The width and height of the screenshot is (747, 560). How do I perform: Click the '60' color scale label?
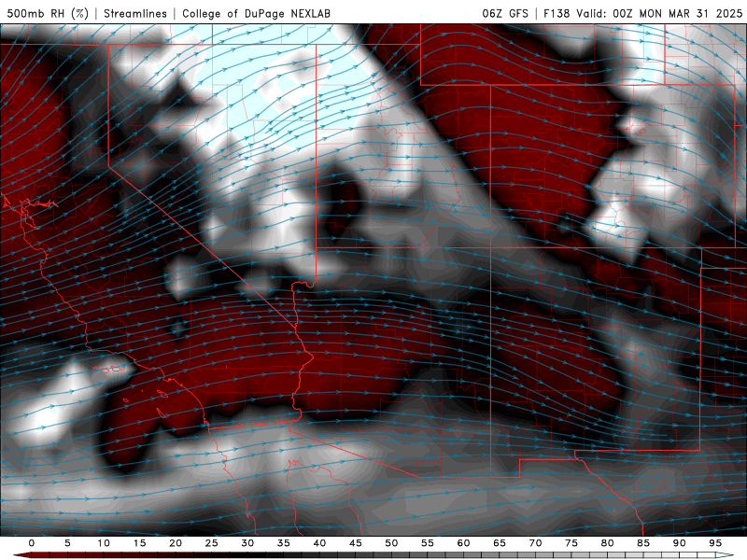coord(463,543)
